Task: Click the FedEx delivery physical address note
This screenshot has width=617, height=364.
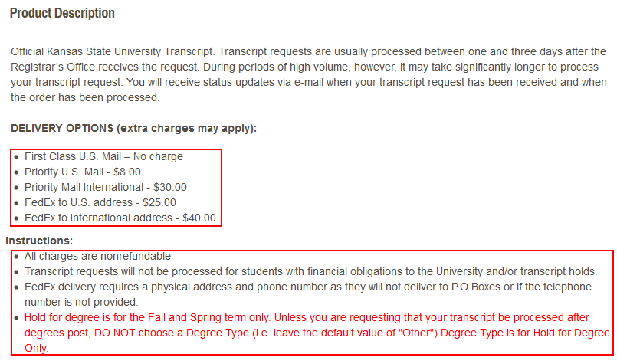Action: (x=307, y=294)
